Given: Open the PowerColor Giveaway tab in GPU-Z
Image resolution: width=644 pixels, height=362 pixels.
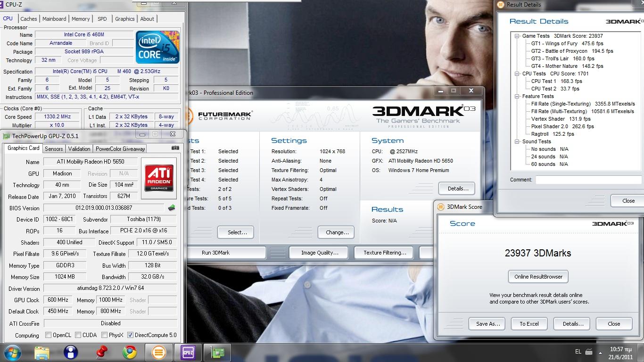Looking at the screenshot, I should click(x=120, y=148).
